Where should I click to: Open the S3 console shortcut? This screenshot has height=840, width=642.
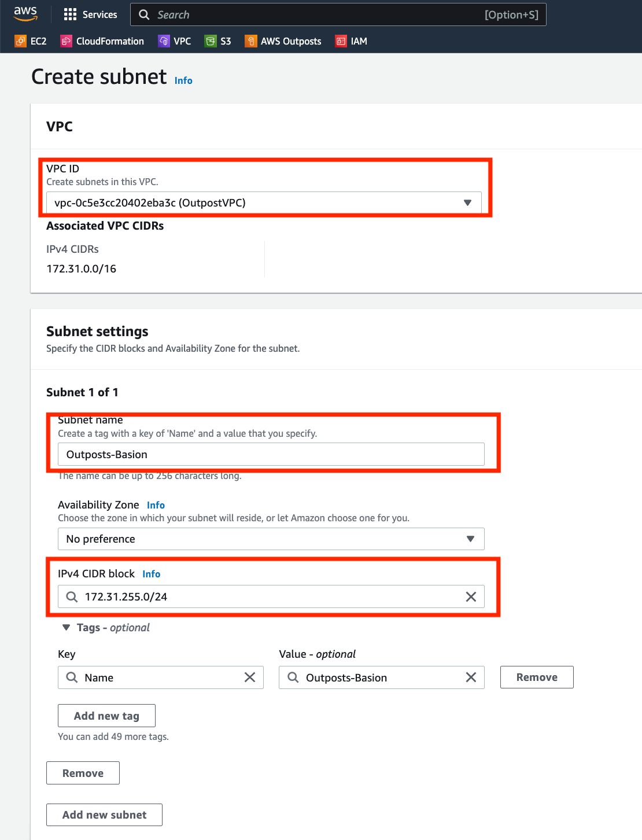coord(217,41)
